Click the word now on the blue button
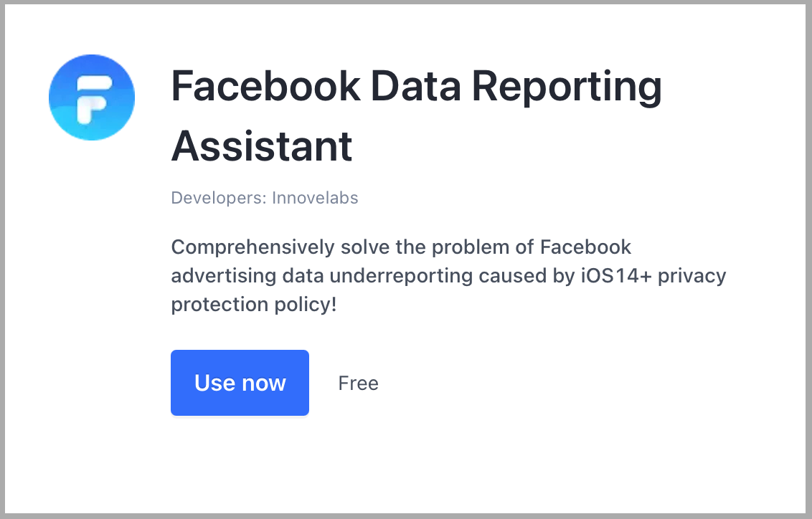 pyautogui.click(x=264, y=384)
